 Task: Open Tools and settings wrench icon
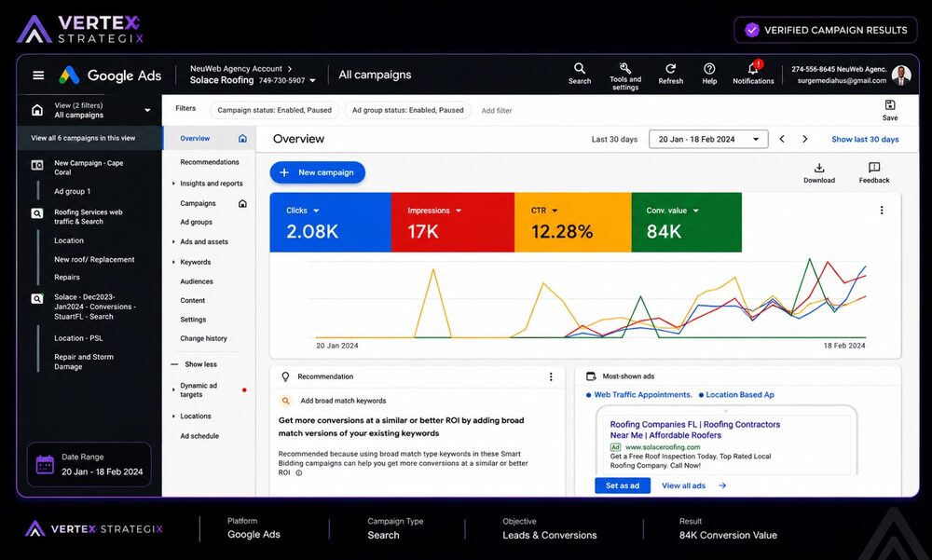[624, 68]
